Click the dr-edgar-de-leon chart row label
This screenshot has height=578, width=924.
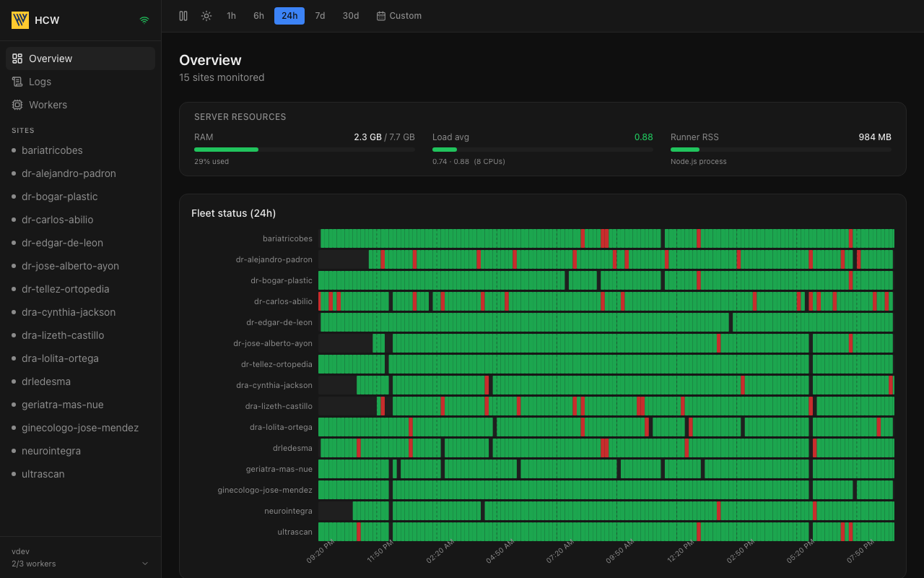tap(279, 322)
